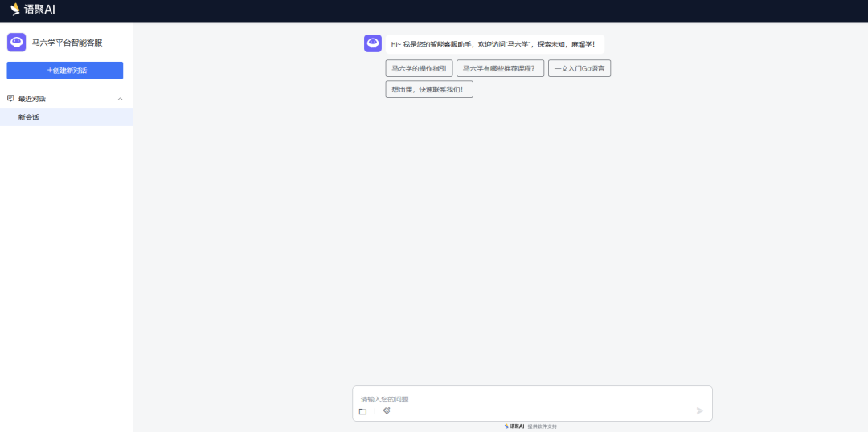The height and width of the screenshot is (432, 868).
Task: Click the 语聚AI 提供软件支持 footer link
Action: 530,426
